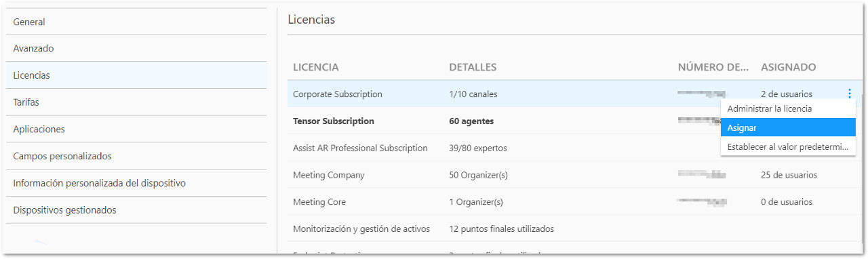Open the General settings section

[136, 22]
